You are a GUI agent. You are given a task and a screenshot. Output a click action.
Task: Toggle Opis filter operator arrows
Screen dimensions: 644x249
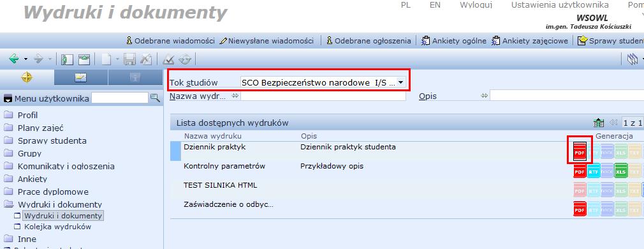pos(484,96)
